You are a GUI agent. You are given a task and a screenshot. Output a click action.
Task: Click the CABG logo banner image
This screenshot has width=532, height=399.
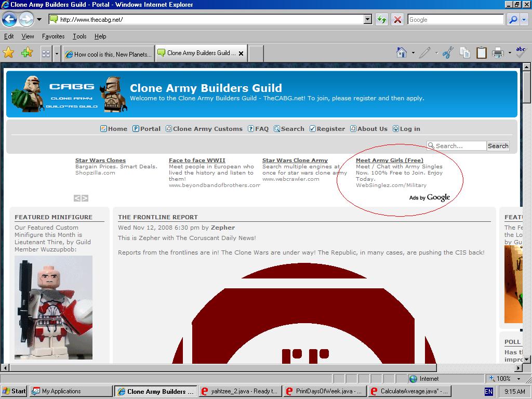pyautogui.click(x=70, y=94)
